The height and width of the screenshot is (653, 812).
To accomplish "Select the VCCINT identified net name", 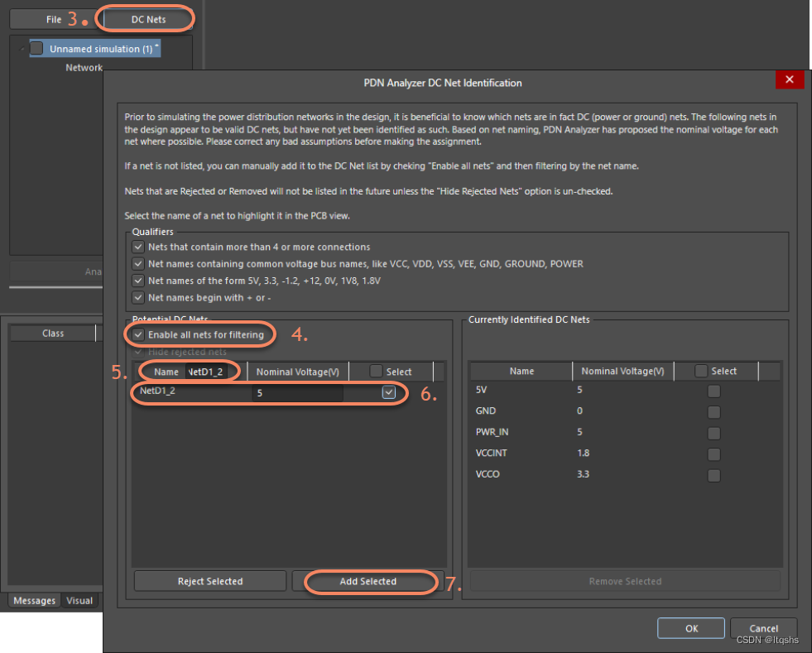I will (492, 453).
